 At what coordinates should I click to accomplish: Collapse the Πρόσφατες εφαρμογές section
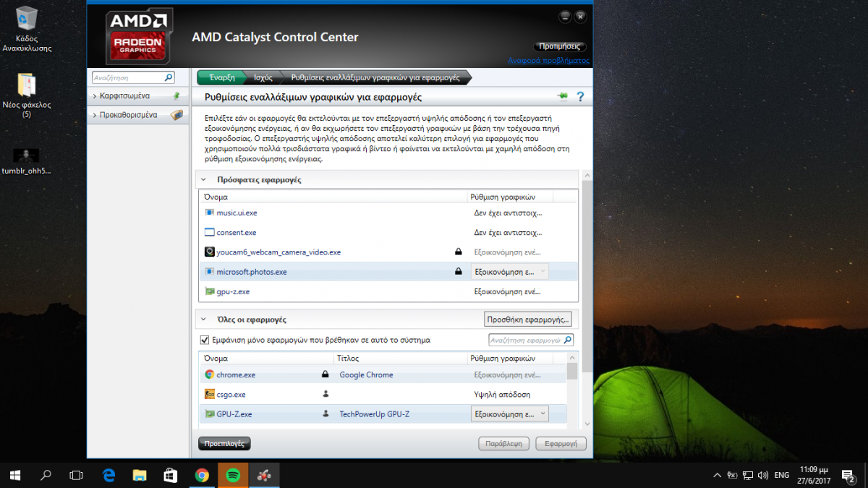click(x=203, y=179)
